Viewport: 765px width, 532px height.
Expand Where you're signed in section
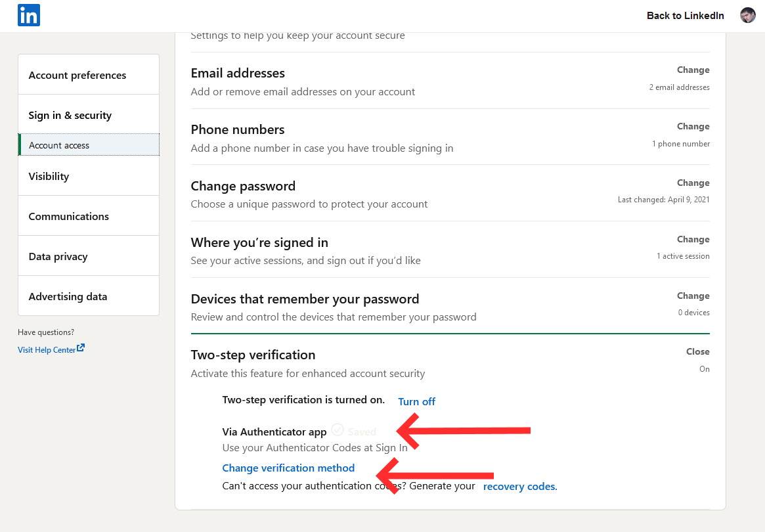pyautogui.click(x=693, y=239)
